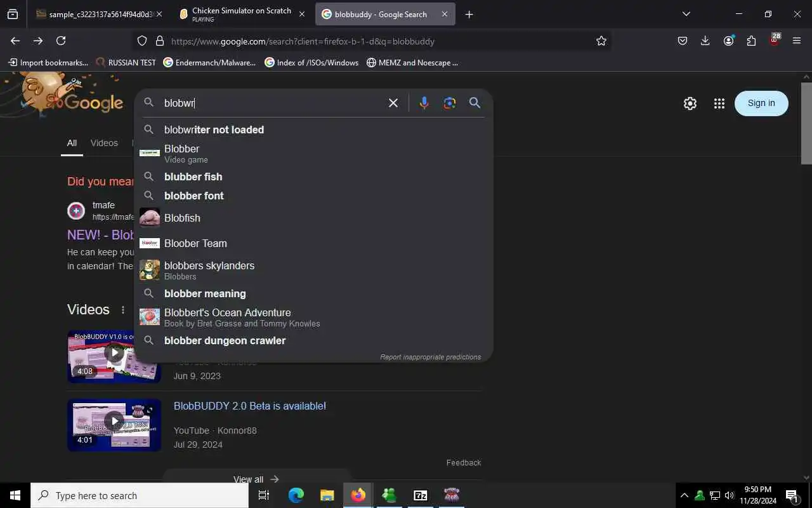The width and height of the screenshot is (812, 508).
Task: Save page to Pocket
Action: [x=683, y=41]
